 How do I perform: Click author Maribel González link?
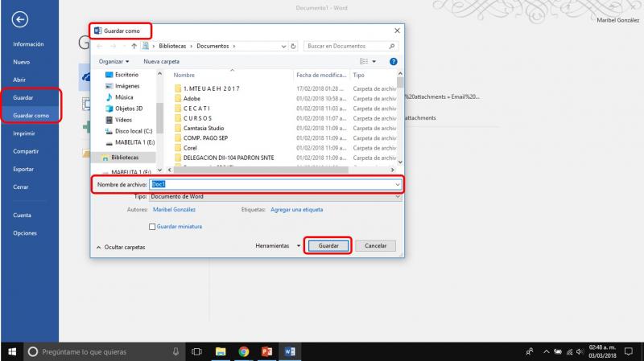coord(174,210)
